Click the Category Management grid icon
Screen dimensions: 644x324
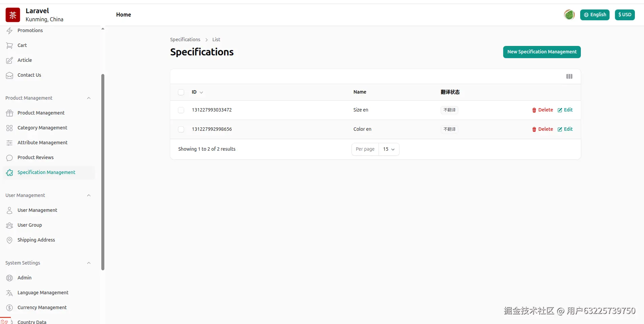[9, 128]
